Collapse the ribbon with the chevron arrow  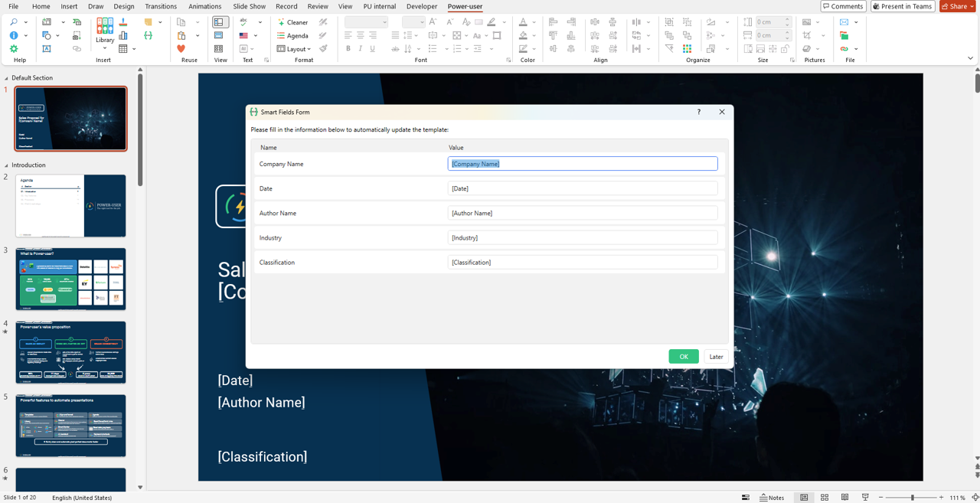[x=970, y=59]
